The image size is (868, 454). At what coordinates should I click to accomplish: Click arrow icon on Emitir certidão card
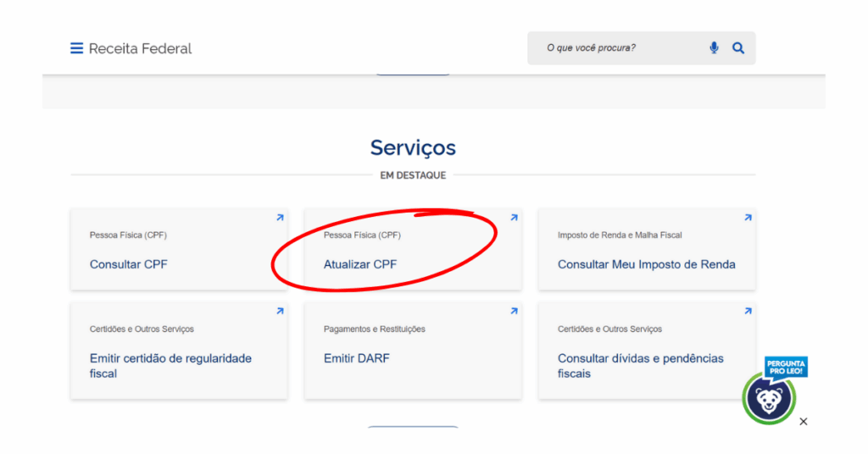click(280, 312)
